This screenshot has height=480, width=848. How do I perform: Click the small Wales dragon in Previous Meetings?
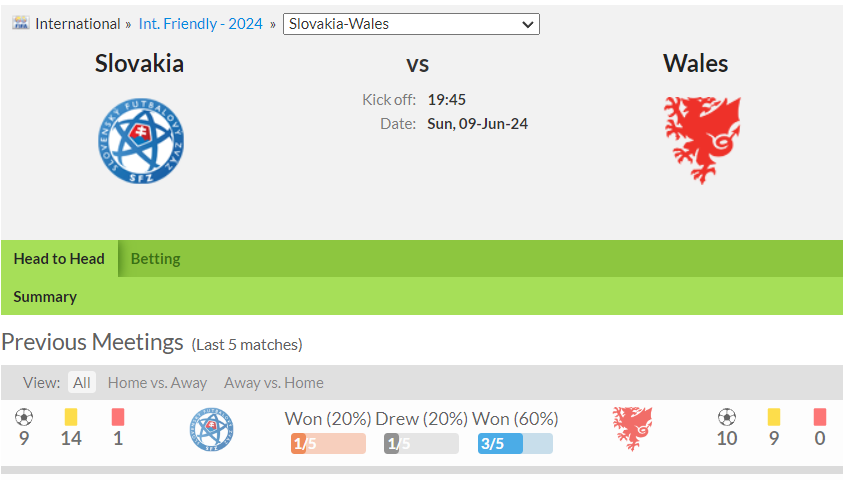pos(632,429)
